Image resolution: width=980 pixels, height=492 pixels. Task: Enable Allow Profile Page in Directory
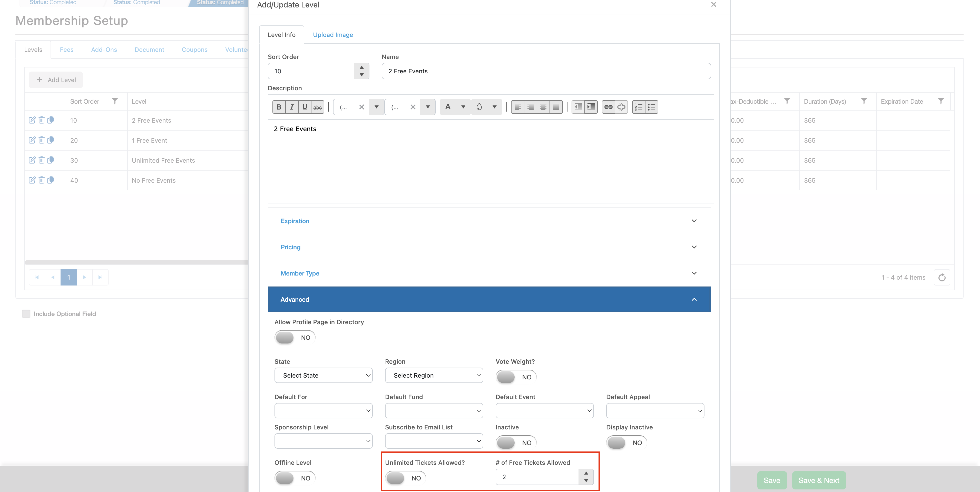pos(295,338)
